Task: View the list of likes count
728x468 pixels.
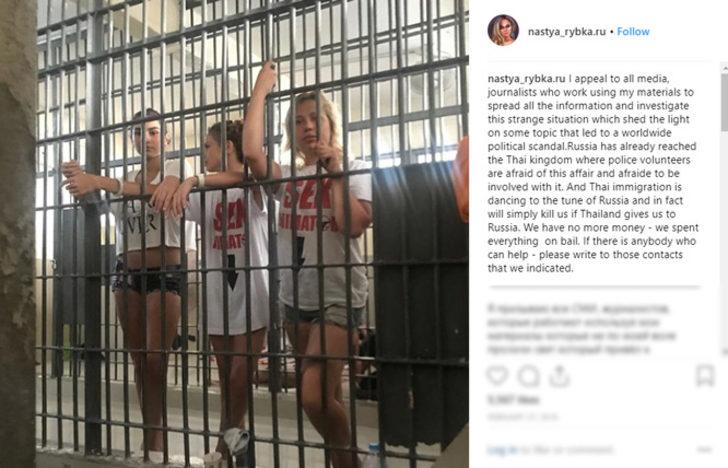Action: [x=513, y=399]
